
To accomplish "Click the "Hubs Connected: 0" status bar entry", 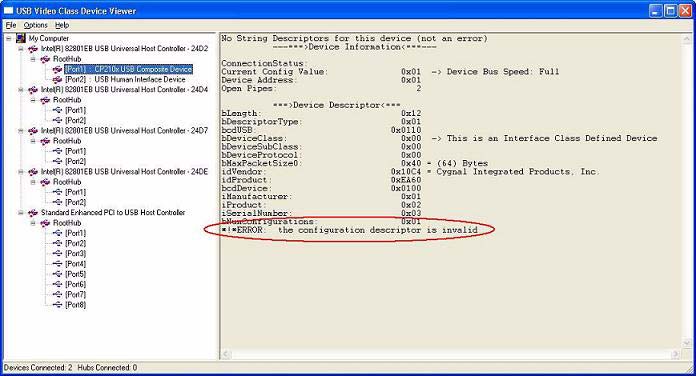I will (x=107, y=368).
